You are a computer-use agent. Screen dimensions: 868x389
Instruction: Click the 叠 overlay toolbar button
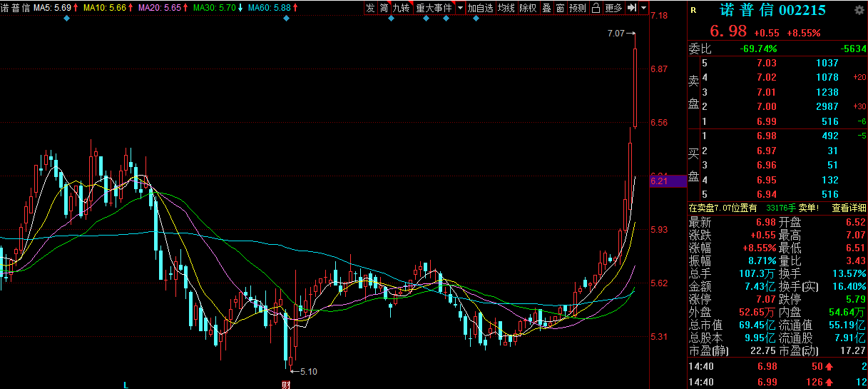(546, 8)
